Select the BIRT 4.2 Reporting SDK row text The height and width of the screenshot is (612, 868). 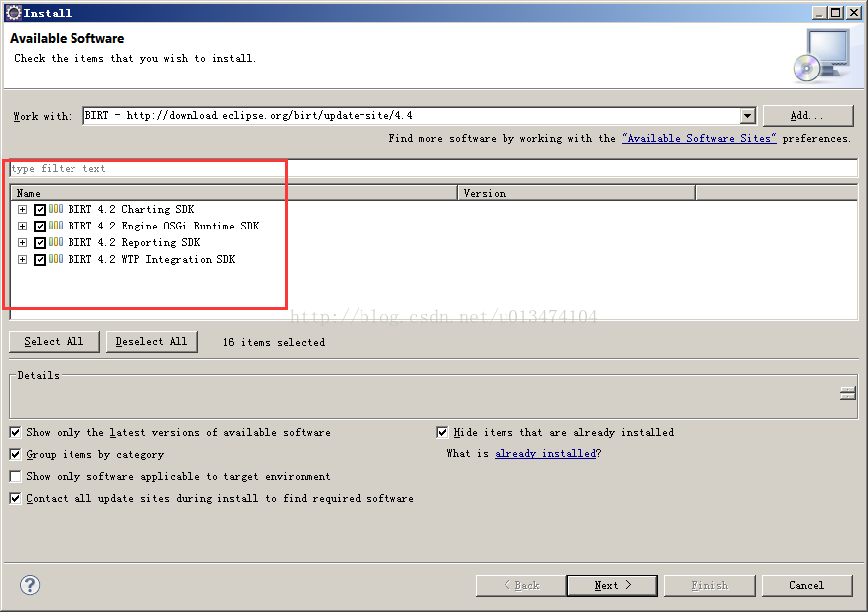click(133, 242)
